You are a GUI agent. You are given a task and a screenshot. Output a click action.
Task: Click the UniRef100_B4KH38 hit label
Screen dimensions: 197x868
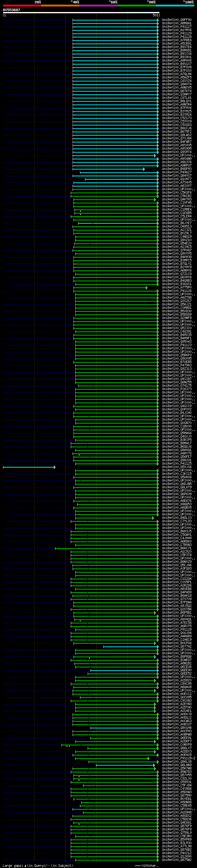[176, 257]
